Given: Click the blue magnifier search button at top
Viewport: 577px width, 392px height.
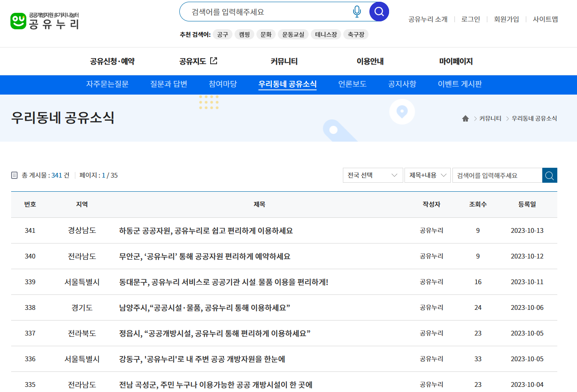Looking at the screenshot, I should tap(379, 12).
